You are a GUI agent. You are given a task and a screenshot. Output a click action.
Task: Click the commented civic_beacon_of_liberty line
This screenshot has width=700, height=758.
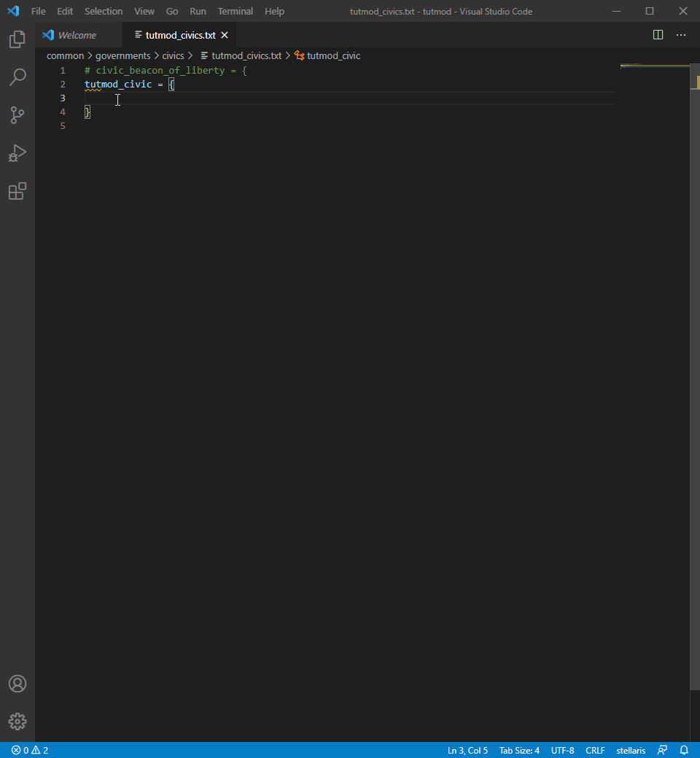[x=166, y=71]
